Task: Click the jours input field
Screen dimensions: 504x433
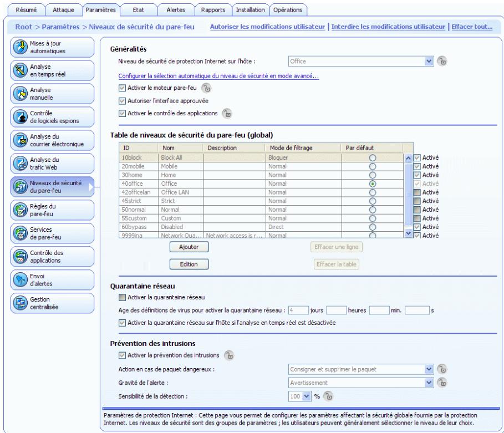Action: [298, 310]
